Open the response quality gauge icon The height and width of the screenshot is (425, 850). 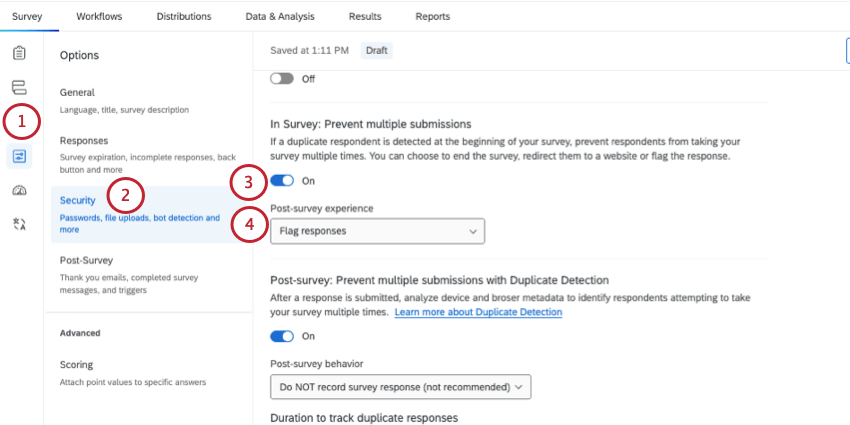coord(19,190)
